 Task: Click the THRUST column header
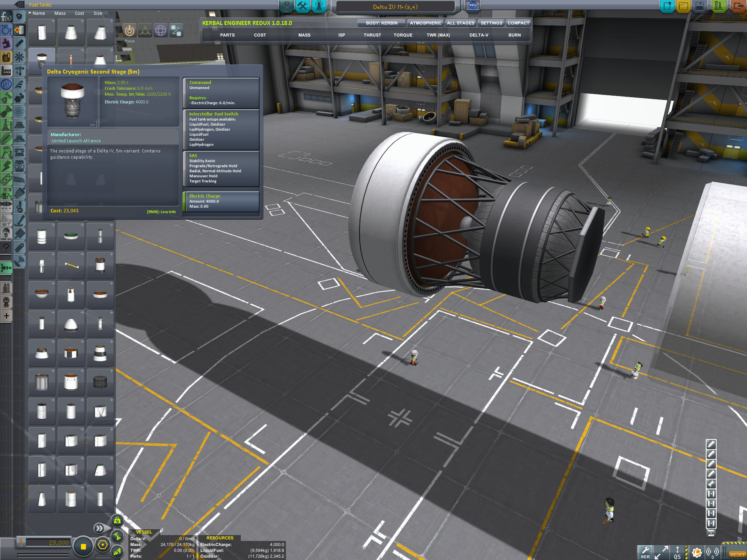[372, 35]
